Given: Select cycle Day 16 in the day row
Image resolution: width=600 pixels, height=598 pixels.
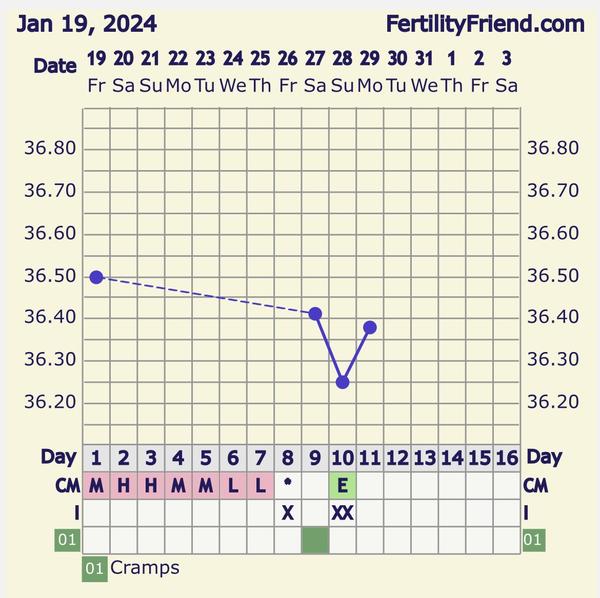Looking at the screenshot, I should tap(507, 458).
